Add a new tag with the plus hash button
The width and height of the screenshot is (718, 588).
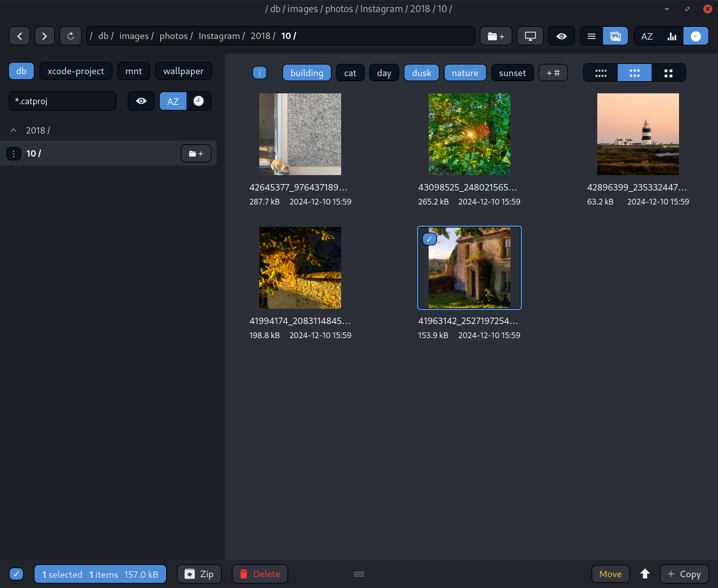553,73
